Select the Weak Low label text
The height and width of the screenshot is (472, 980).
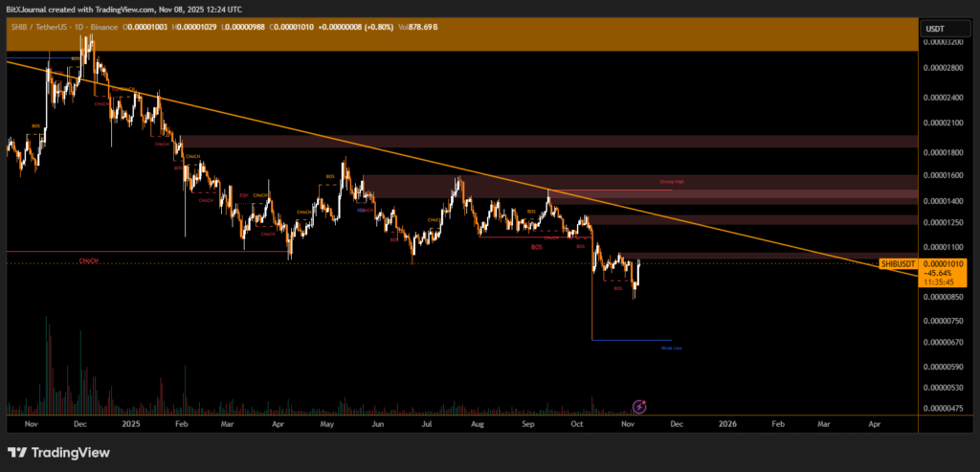pos(672,348)
